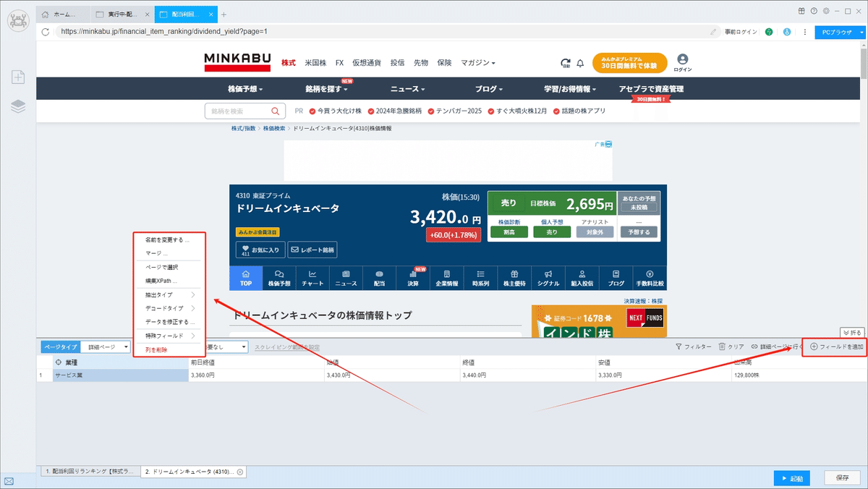Open the 学習/お得情報 nav dropdown
868x489 pixels.
[569, 89]
